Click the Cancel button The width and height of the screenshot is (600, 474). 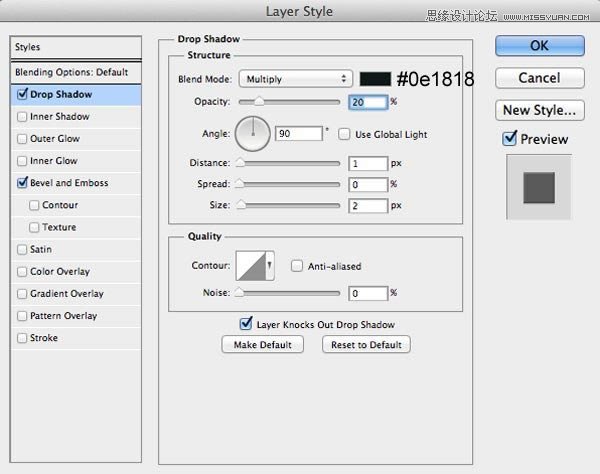click(x=540, y=78)
